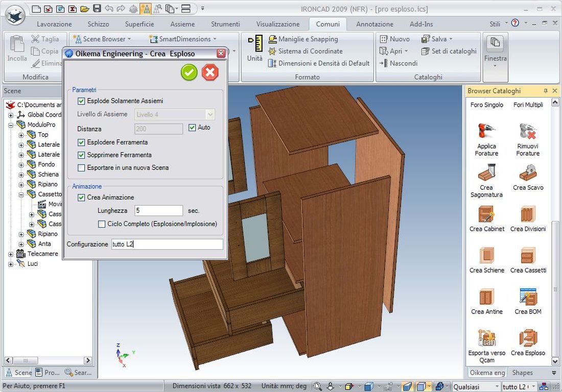Open the Visualizzazione ribbon tab
Viewport: 562px width, 392px height.
[x=277, y=24]
